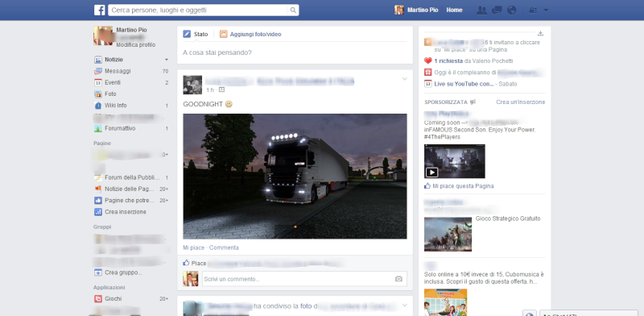
Task: Open messages icon in top bar
Action: (x=497, y=10)
